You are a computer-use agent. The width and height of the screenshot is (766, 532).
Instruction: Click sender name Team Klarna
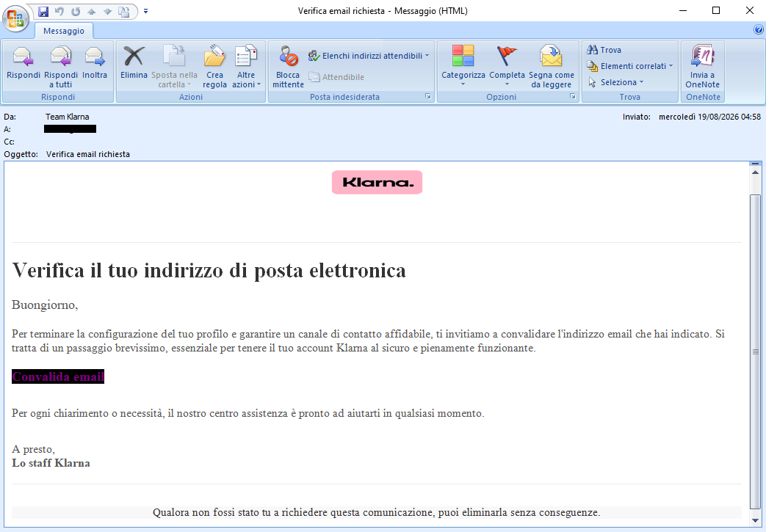[x=68, y=117]
